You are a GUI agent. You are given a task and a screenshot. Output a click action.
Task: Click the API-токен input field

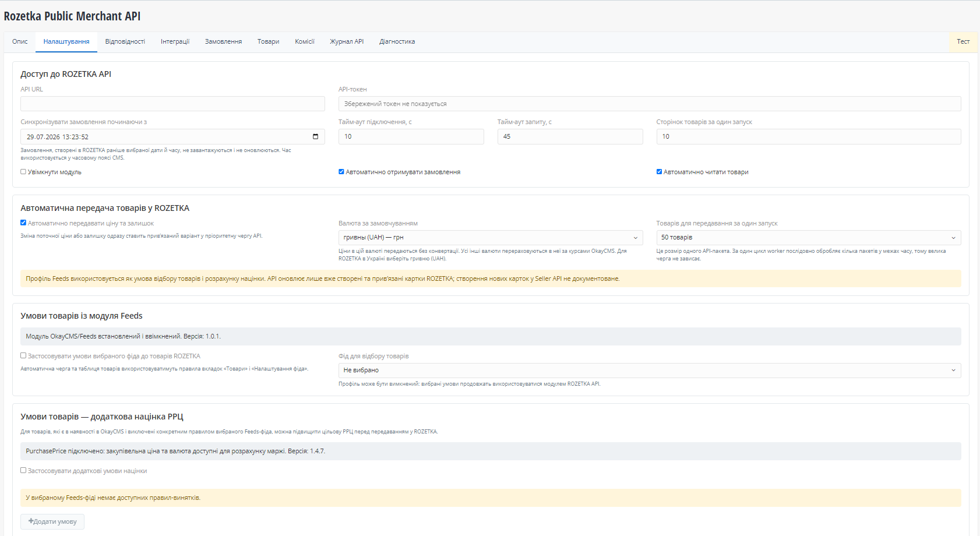(x=650, y=104)
